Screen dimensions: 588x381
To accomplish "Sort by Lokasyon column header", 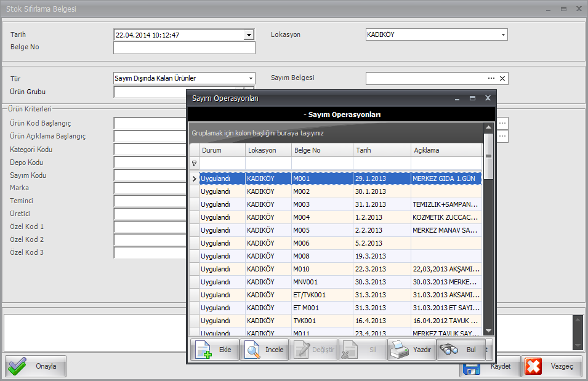I will click(268, 150).
